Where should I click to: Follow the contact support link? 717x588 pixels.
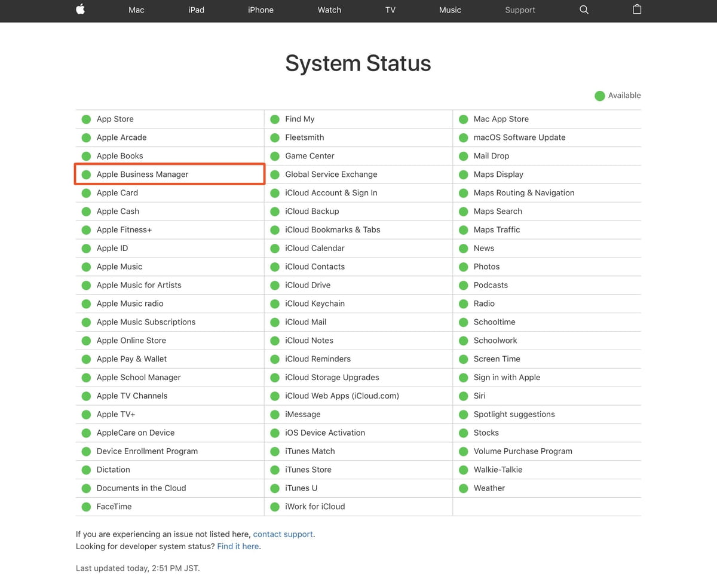(x=283, y=534)
